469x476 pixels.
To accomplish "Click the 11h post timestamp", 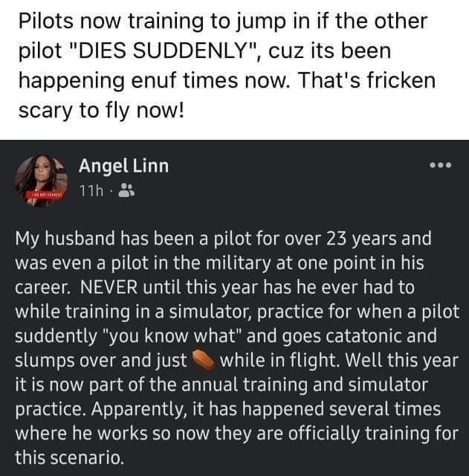I will (93, 191).
